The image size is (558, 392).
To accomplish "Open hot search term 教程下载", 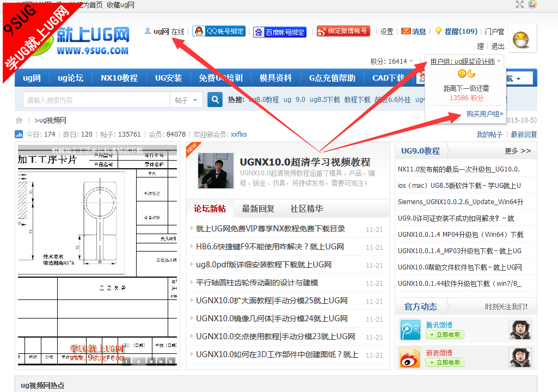I will tap(357, 100).
